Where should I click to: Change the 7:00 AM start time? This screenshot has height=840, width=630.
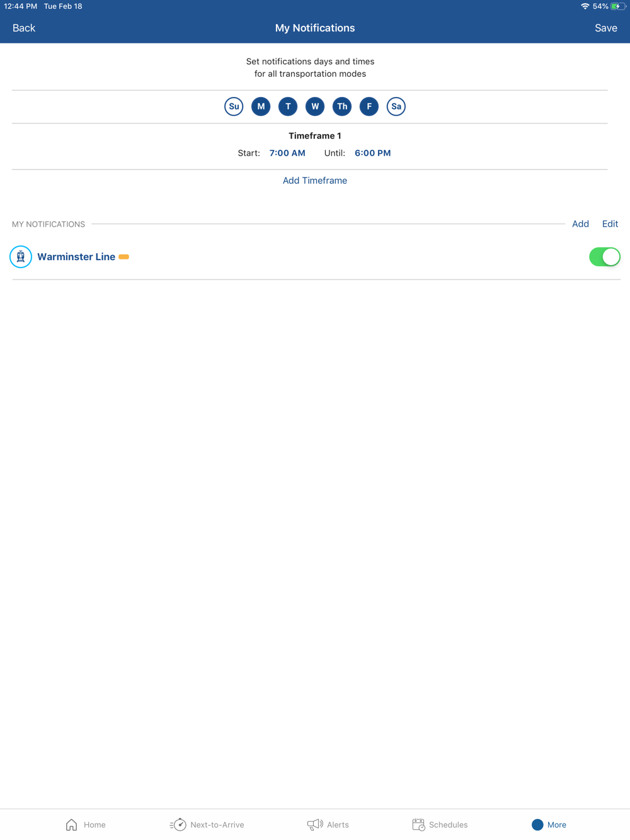287,153
